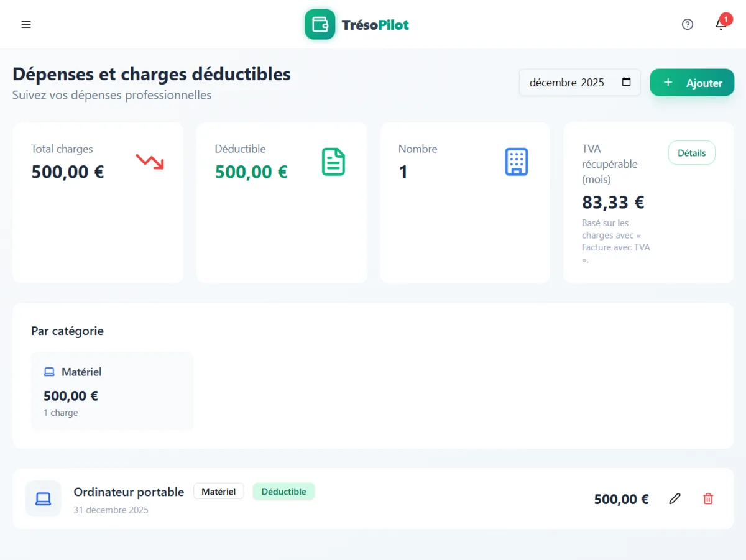Image resolution: width=746 pixels, height=560 pixels.
Task: Click the Ajouter button
Action: coord(692,82)
